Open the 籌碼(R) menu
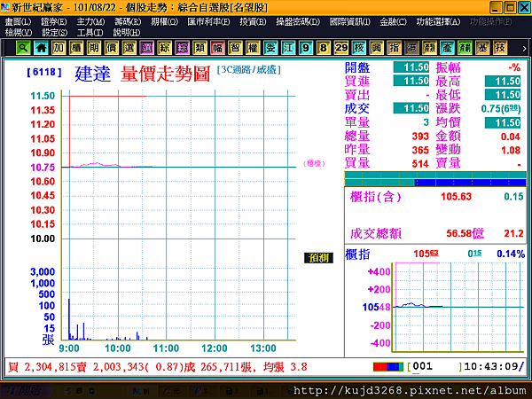 click(128, 21)
